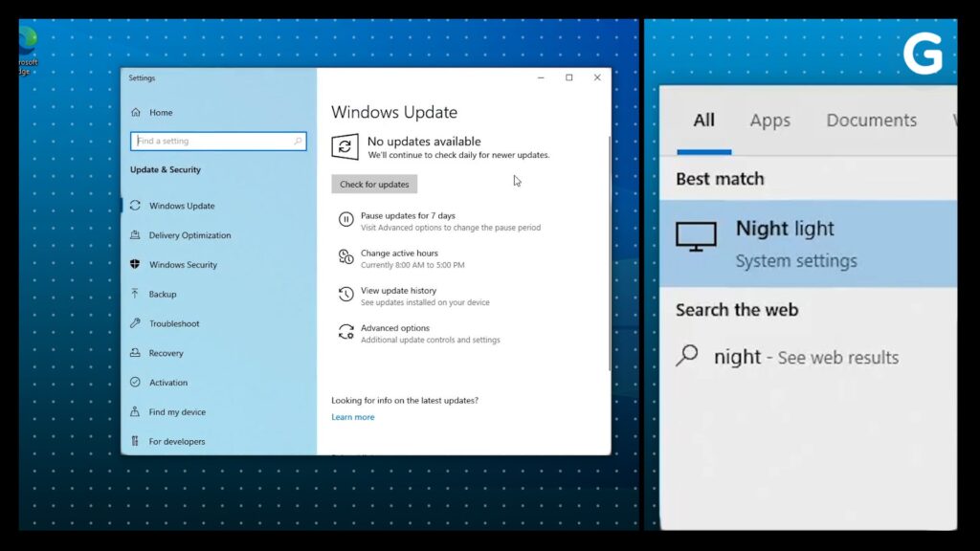The width and height of the screenshot is (980, 551).
Task: Click the Find a setting search box
Action: point(211,141)
